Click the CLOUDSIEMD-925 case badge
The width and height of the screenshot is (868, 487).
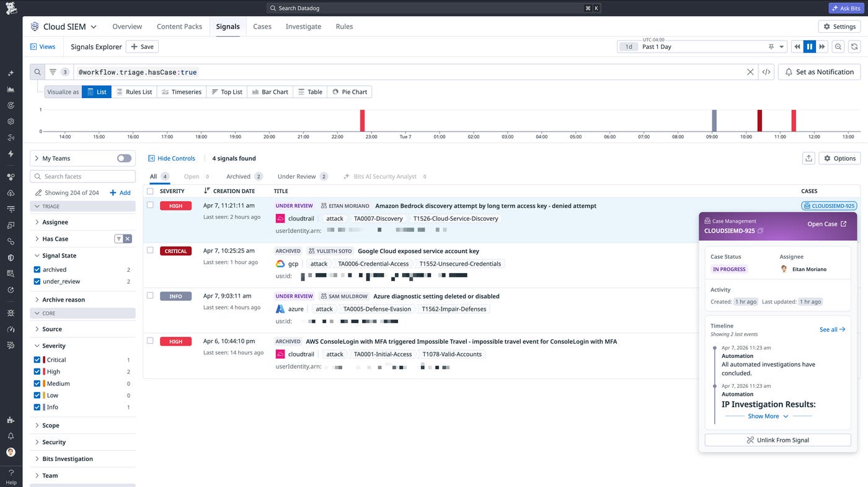tap(829, 206)
